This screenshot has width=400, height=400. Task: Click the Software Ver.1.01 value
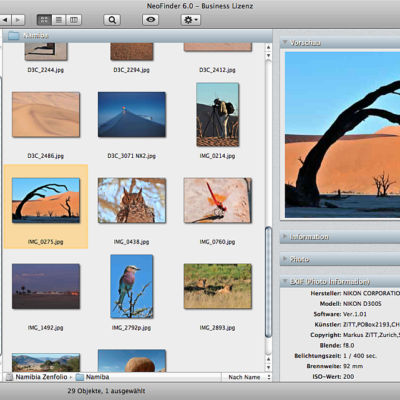click(355, 314)
